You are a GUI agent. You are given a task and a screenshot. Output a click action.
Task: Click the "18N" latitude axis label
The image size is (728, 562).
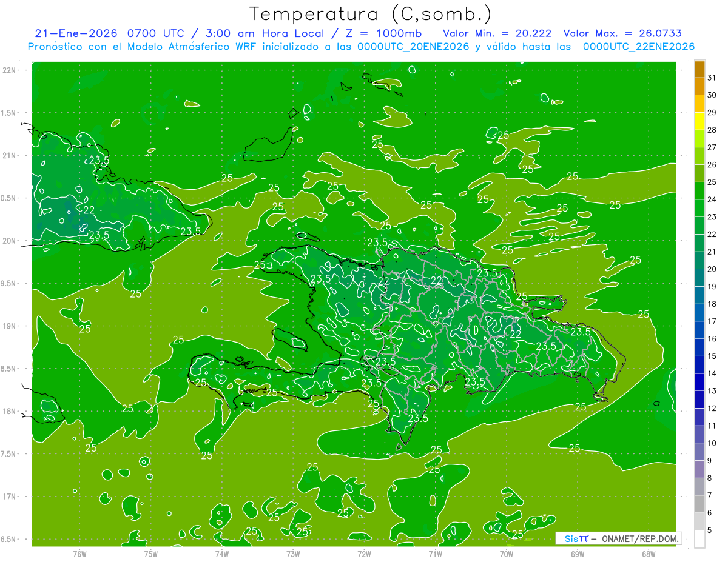[x=10, y=411]
